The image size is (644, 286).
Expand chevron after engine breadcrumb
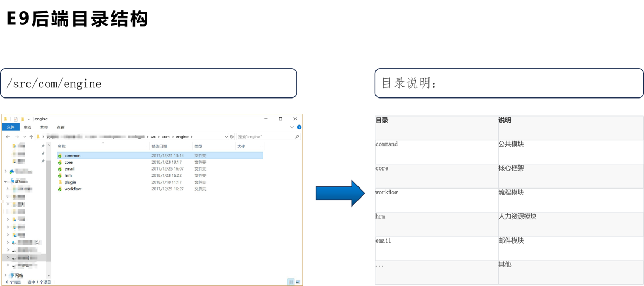[x=192, y=137]
